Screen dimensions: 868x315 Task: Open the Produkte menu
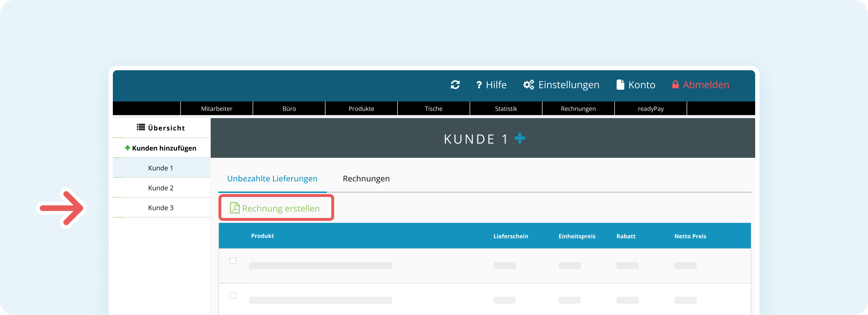pyautogui.click(x=361, y=109)
